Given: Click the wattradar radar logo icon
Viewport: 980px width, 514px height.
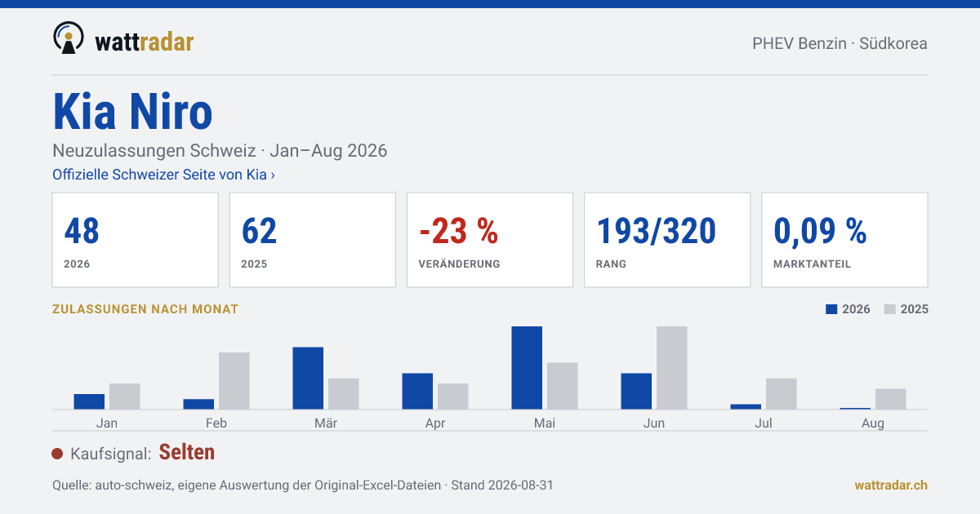Looking at the screenshot, I should coord(68,38).
